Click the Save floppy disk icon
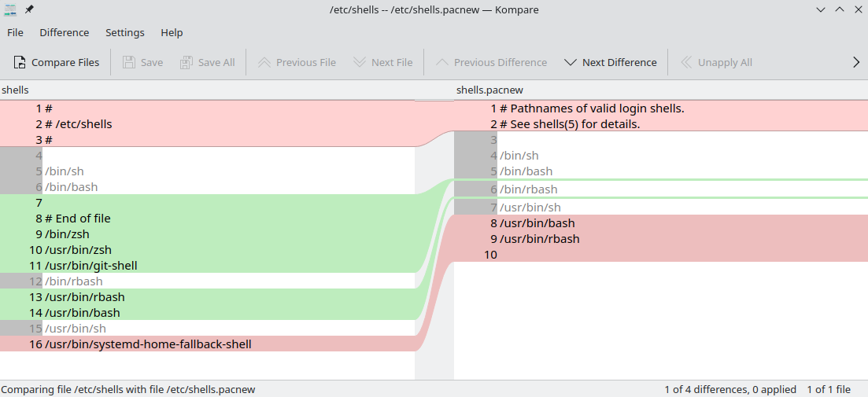This screenshot has width=868, height=397. 129,62
